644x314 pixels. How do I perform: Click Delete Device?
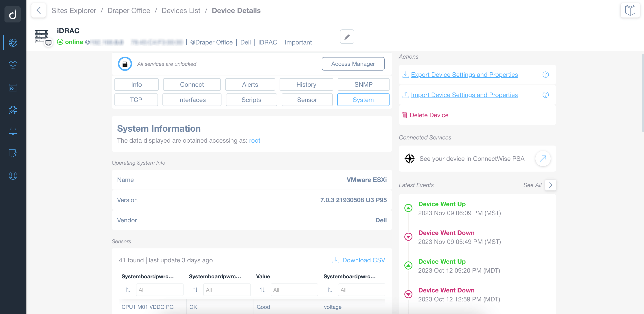click(x=429, y=115)
